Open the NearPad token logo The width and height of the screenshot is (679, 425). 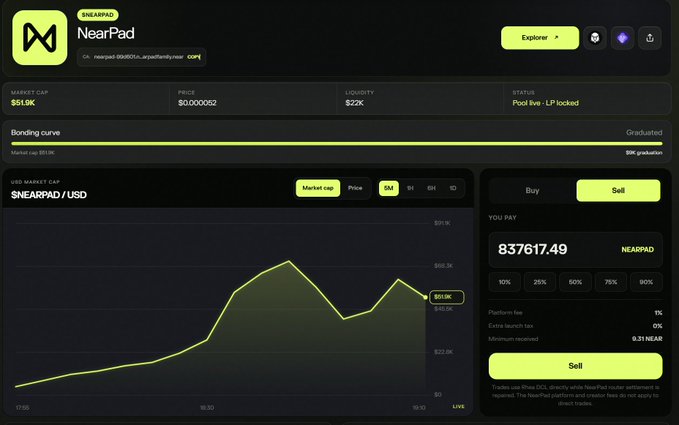(40, 38)
